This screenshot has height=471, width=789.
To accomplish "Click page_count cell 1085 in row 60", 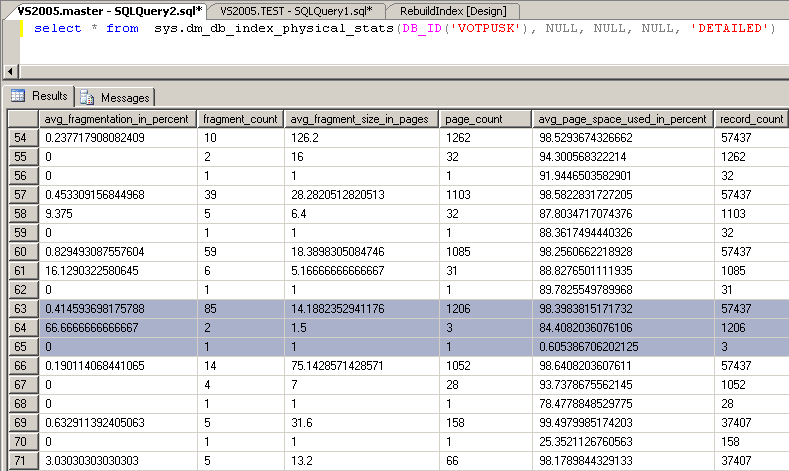I will 486,252.
